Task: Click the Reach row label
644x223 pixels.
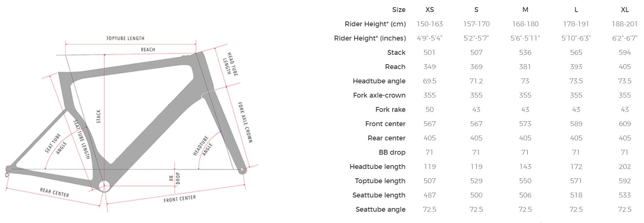Action: click(x=395, y=67)
